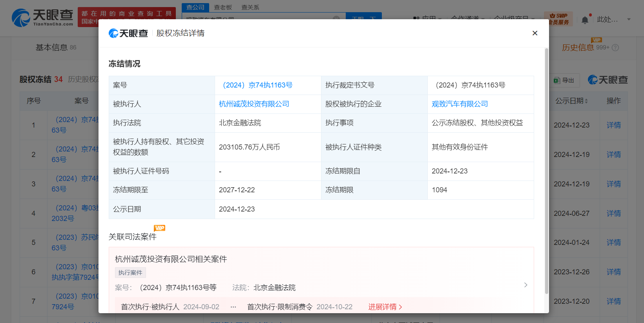Click the notification bell icon
This screenshot has width=644, height=323.
pos(585,20)
